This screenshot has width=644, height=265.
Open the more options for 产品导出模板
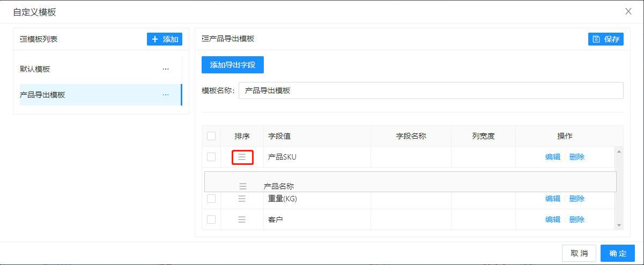coord(166,95)
